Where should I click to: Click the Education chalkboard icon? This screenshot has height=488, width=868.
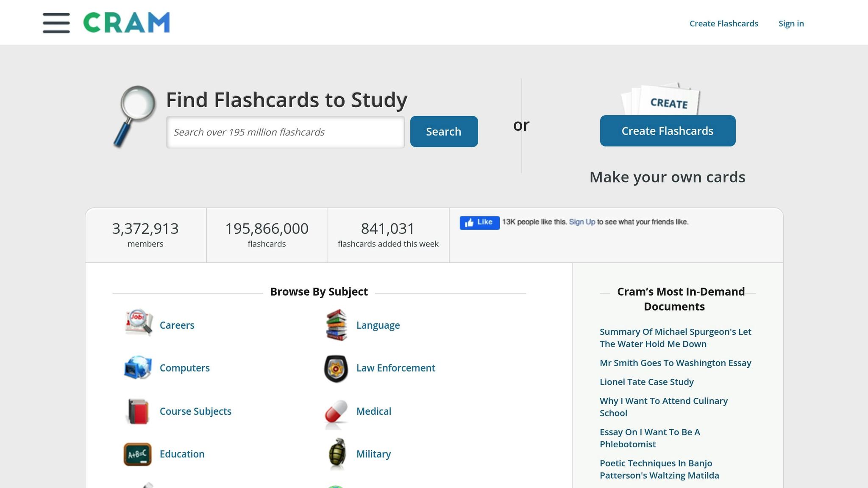point(138,454)
